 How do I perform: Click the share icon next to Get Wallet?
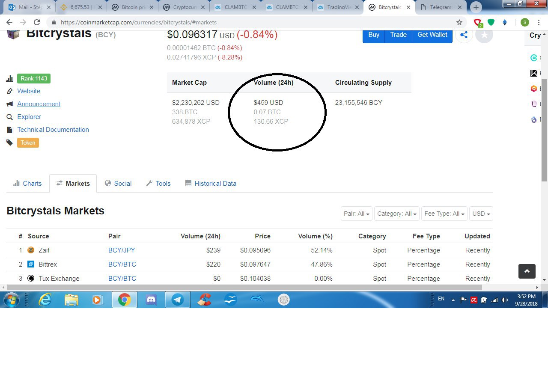[x=464, y=35]
